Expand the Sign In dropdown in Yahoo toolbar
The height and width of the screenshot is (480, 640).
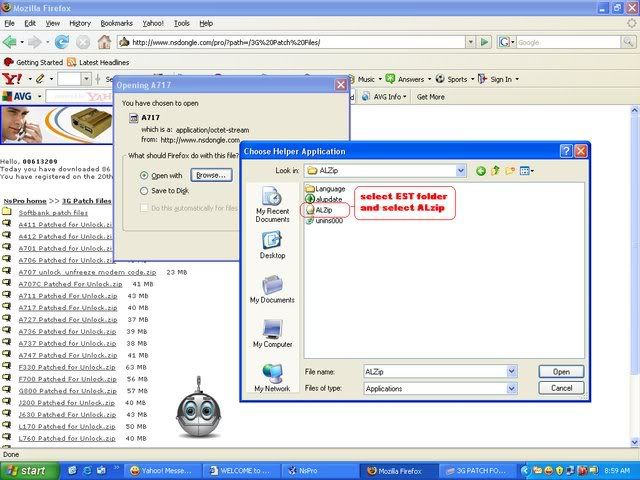[517, 79]
